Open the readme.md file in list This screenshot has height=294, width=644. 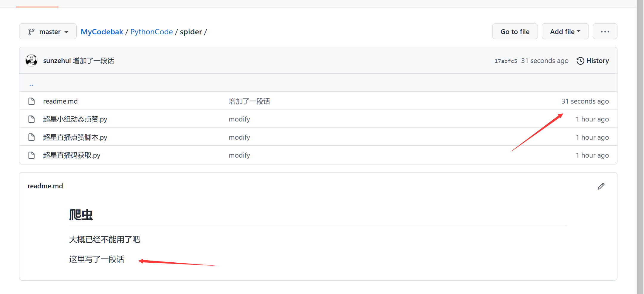click(x=60, y=101)
